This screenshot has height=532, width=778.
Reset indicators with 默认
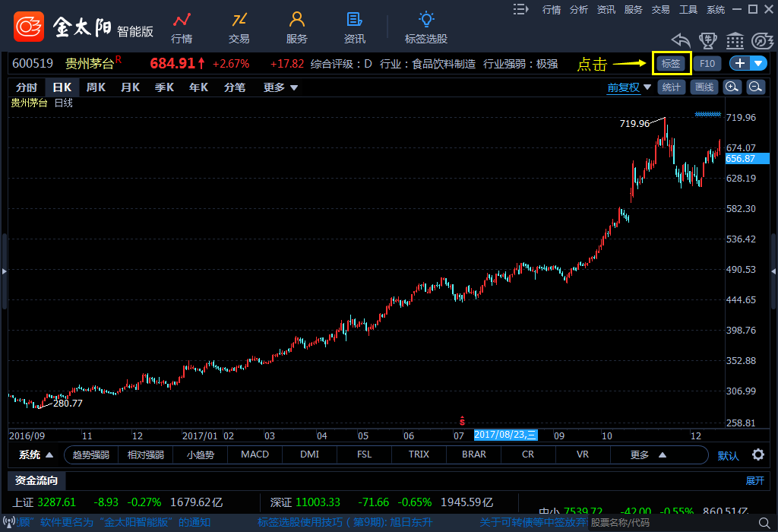728,455
